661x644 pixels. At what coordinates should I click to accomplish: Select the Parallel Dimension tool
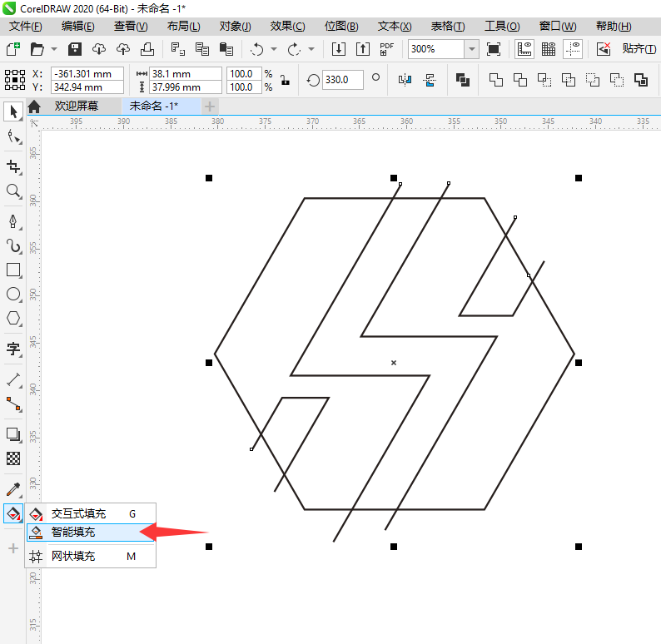click(13, 379)
